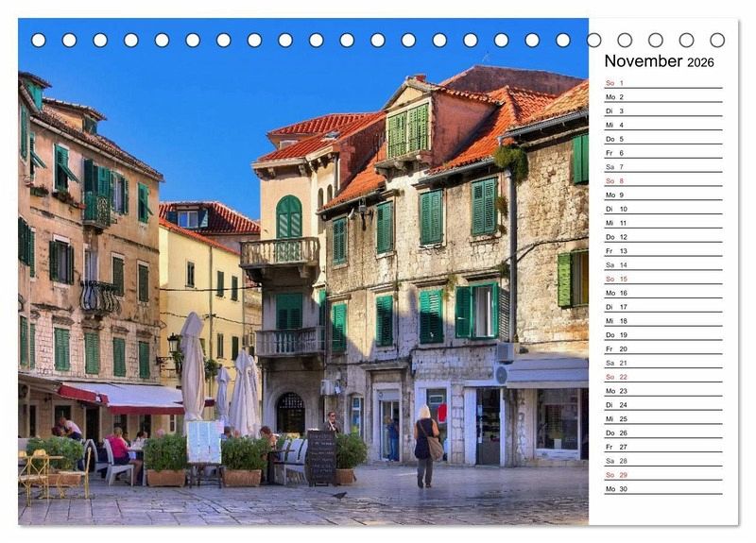Select the 'Do 19' calendar row
This screenshot has width=756, height=543.
663,334
